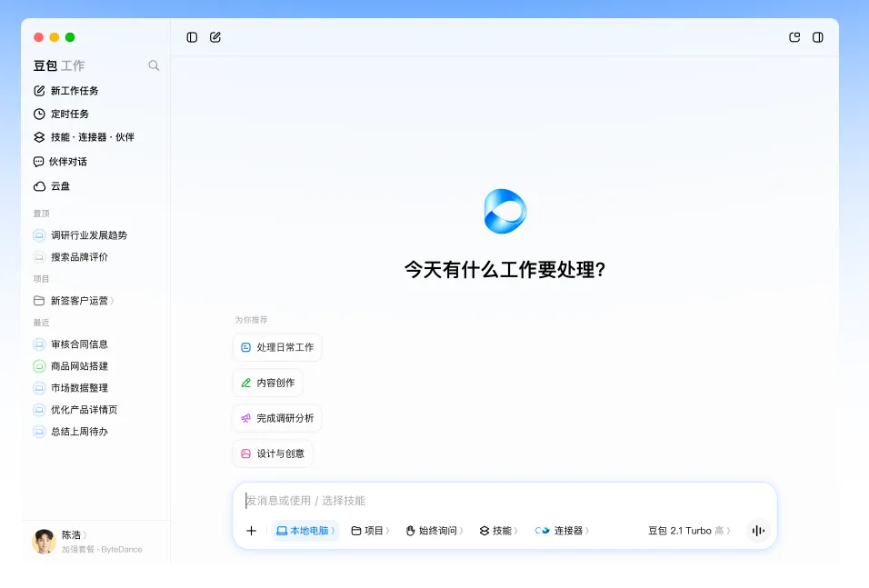Image resolution: width=869 pixels, height=588 pixels.
Task: Click the layers icon beside 技能 · 连接器 · 伙伴
Action: pyautogui.click(x=39, y=137)
